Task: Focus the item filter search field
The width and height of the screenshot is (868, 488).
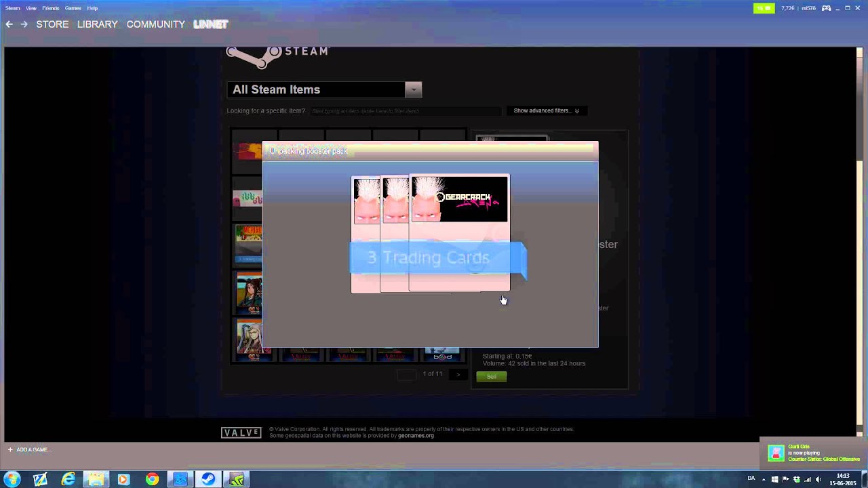Action: click(x=406, y=110)
